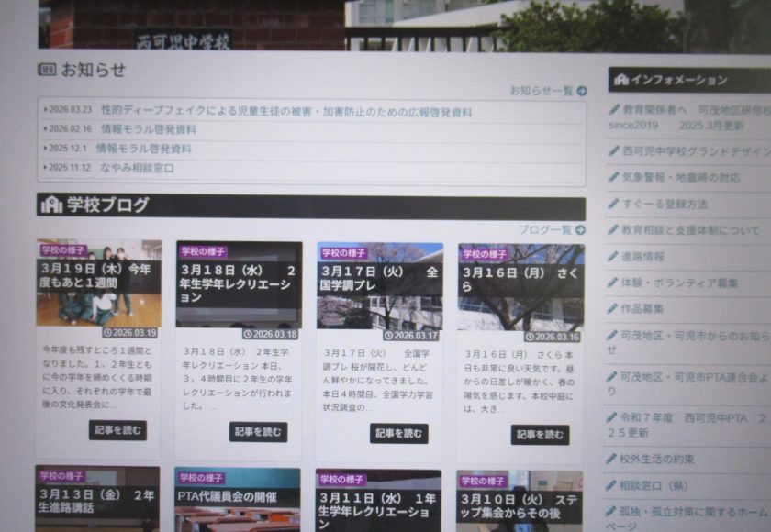Viewport: 771px width, 532px height.
Task: Click the 学校ブログ school building icon
Action: [51, 205]
